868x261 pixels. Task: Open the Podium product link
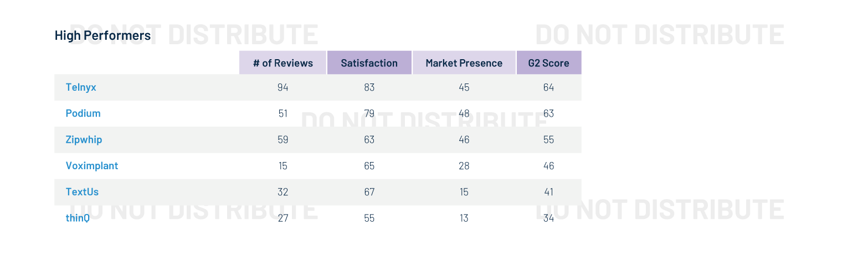point(83,113)
